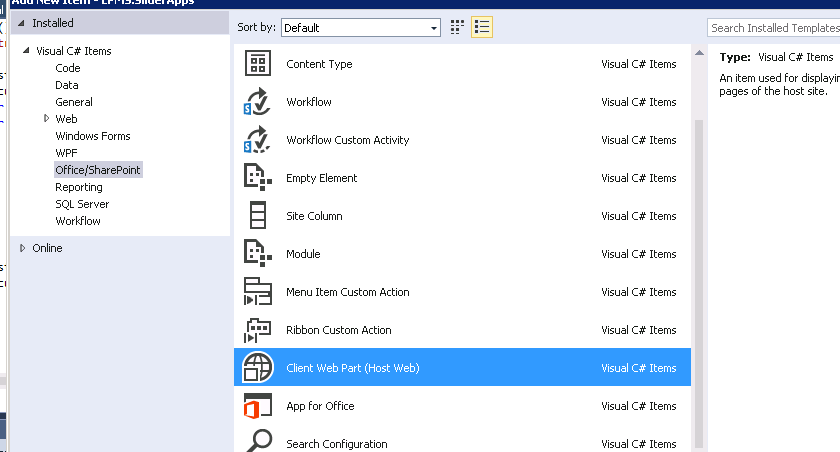Select the Site Column icon
This screenshot has height=452, width=840.
tap(258, 216)
